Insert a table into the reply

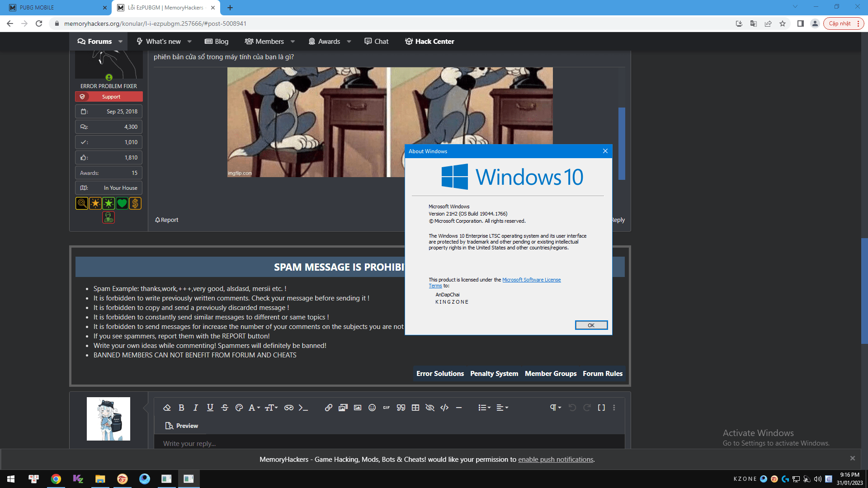(x=415, y=408)
